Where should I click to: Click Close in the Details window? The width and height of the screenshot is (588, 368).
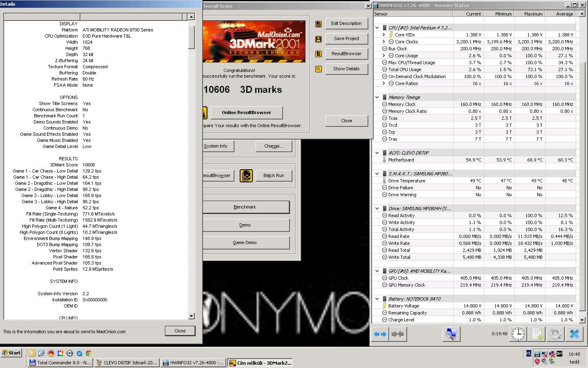(180, 331)
